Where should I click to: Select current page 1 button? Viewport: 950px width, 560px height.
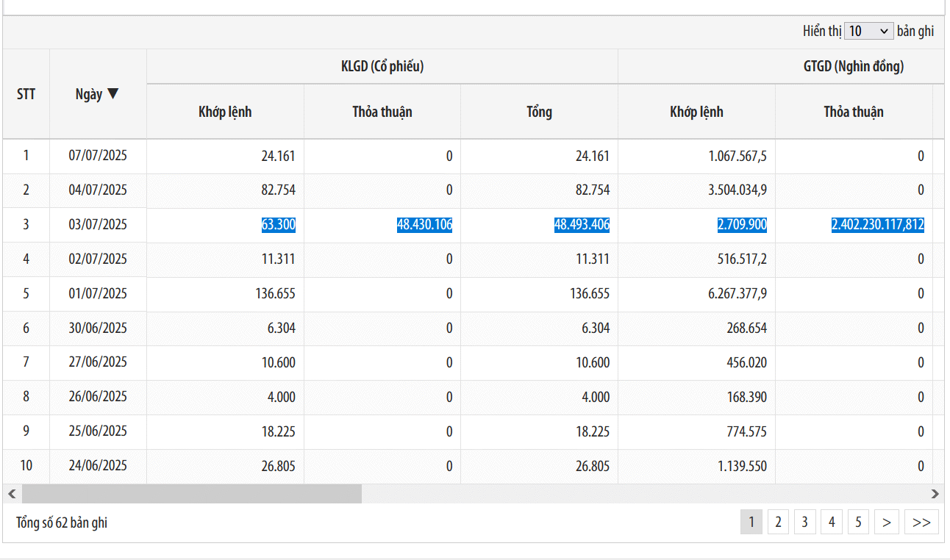coord(751,523)
